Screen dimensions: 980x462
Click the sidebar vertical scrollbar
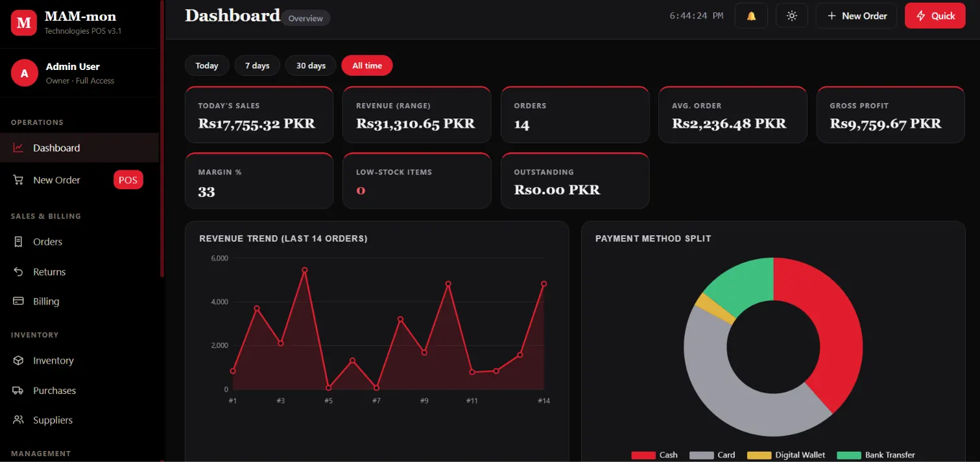(x=162, y=139)
